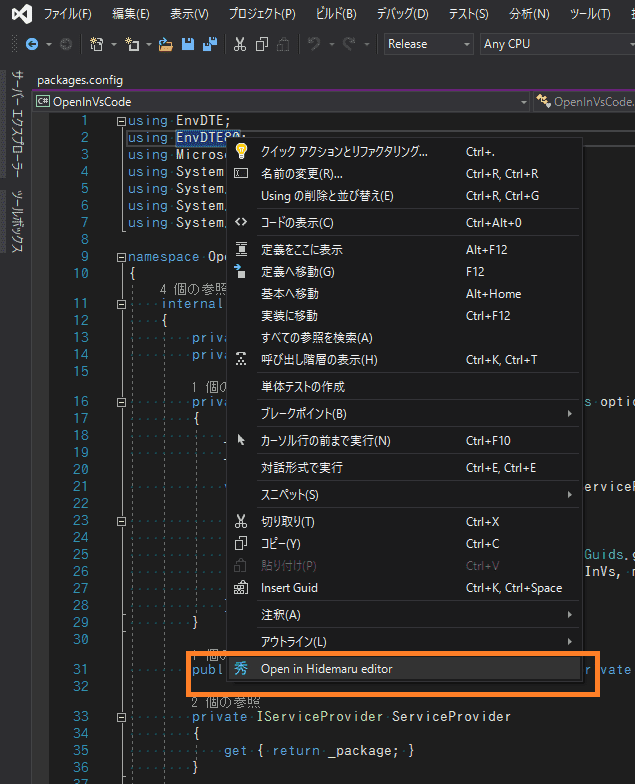Click the Copy toolbar icon

[262, 44]
